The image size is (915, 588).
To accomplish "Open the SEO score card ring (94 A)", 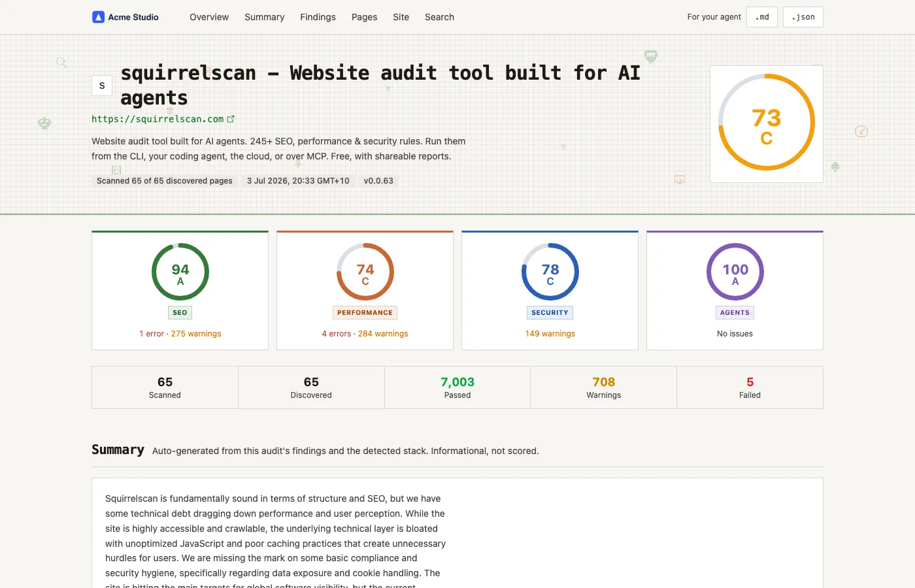I will pyautogui.click(x=180, y=272).
